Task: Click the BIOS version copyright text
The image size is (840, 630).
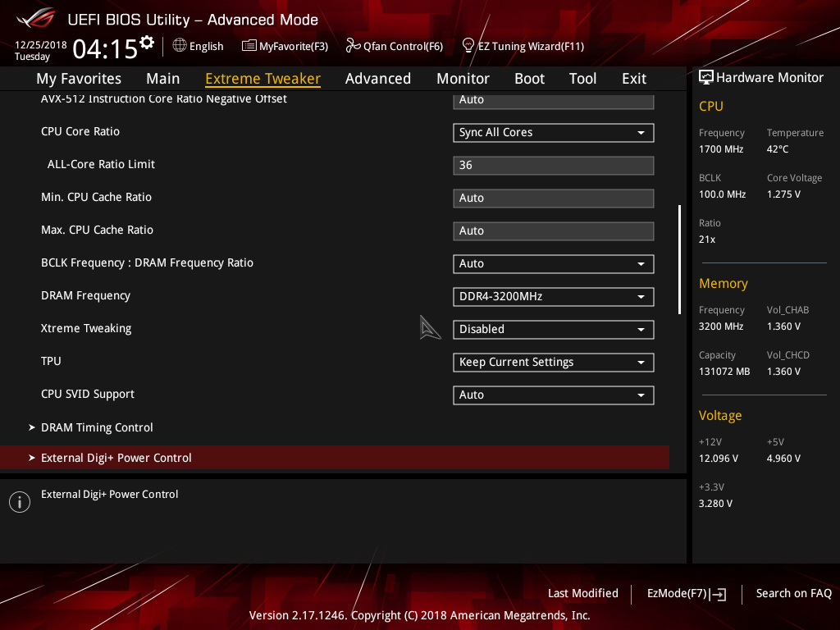Action: tap(419, 615)
